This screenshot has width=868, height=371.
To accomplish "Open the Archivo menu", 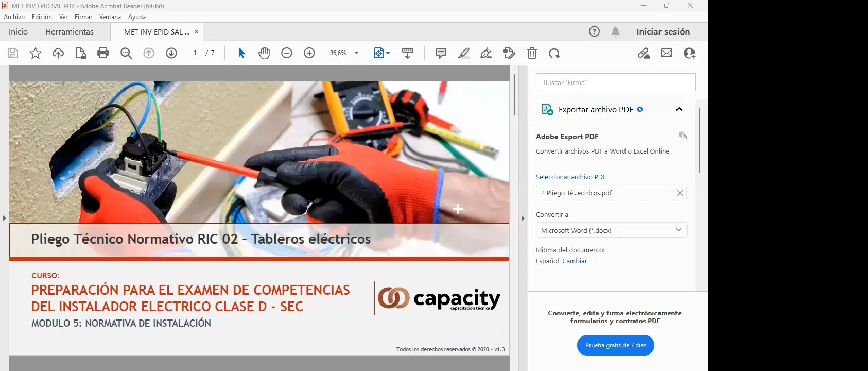I will pyautogui.click(x=14, y=17).
